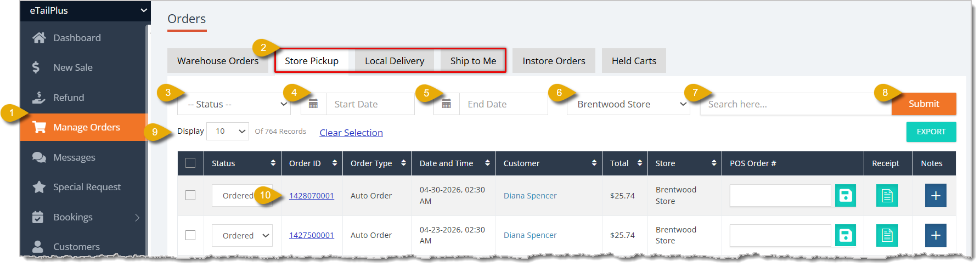
Task: Switch to Store Pickup tab
Action: tap(312, 61)
